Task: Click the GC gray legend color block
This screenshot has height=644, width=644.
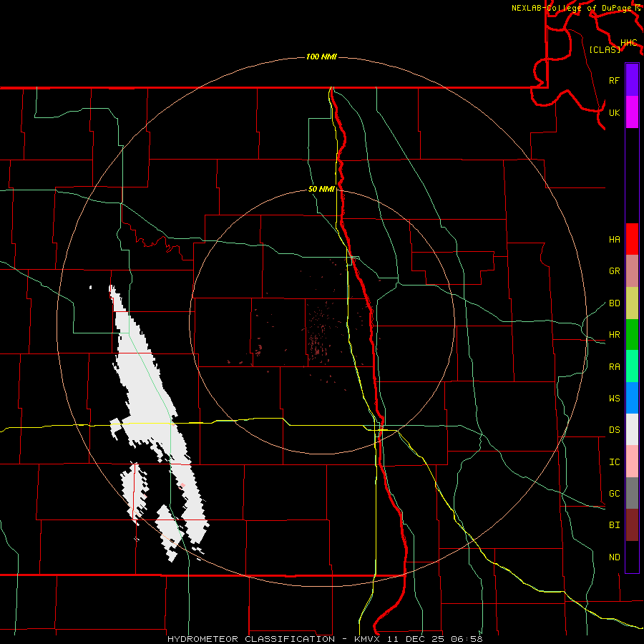Action: pyautogui.click(x=632, y=493)
